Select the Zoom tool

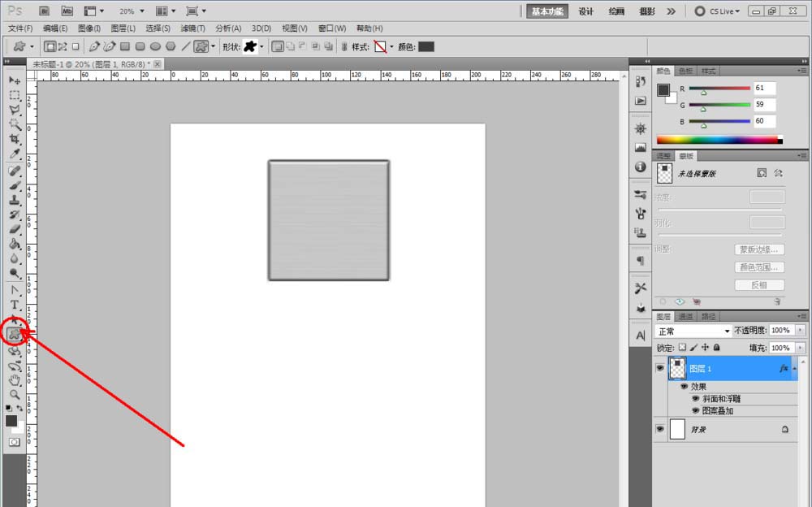click(x=15, y=395)
